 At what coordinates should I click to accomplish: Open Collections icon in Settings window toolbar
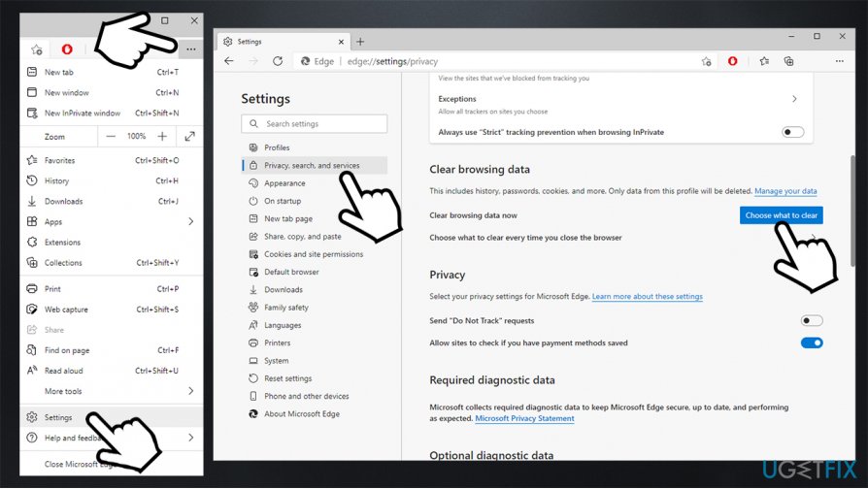[788, 61]
